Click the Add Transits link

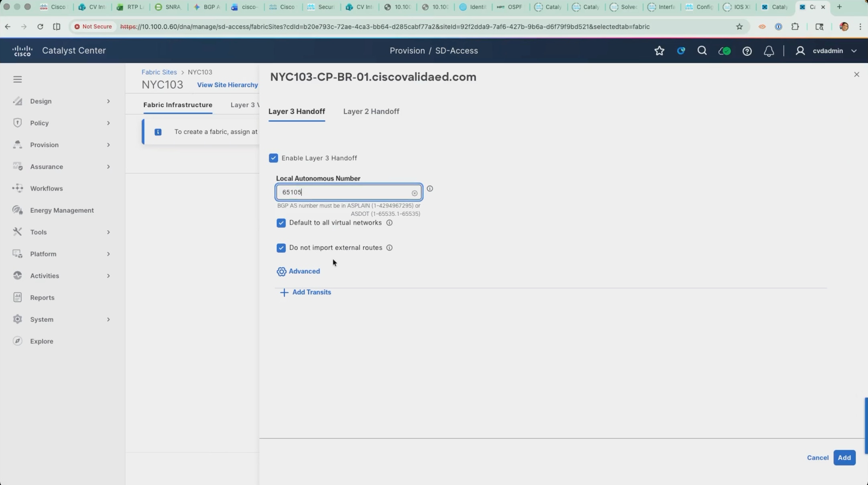(312, 292)
